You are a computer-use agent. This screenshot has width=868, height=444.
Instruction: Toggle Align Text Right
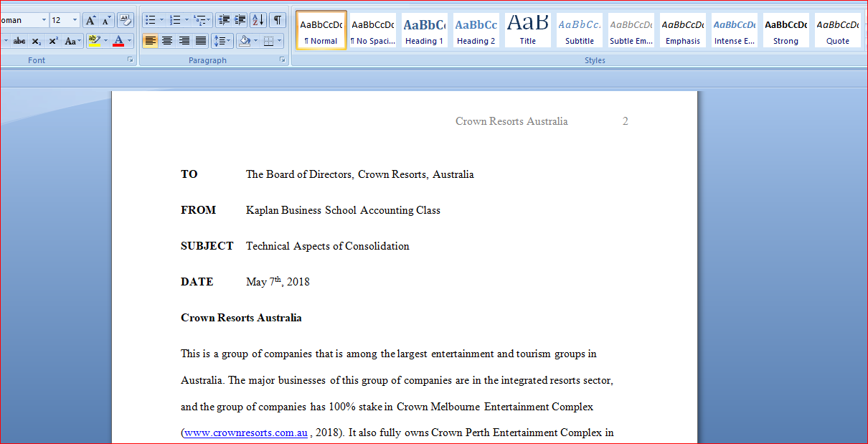[x=184, y=41]
